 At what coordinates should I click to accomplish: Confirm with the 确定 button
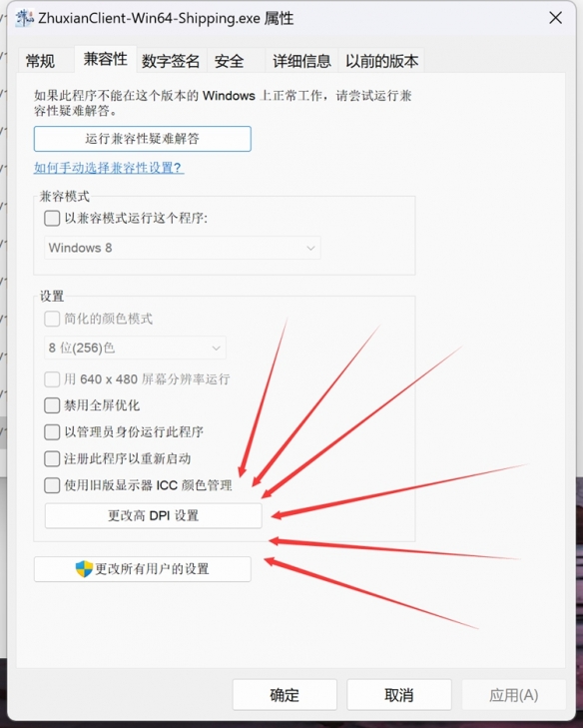coord(285,695)
